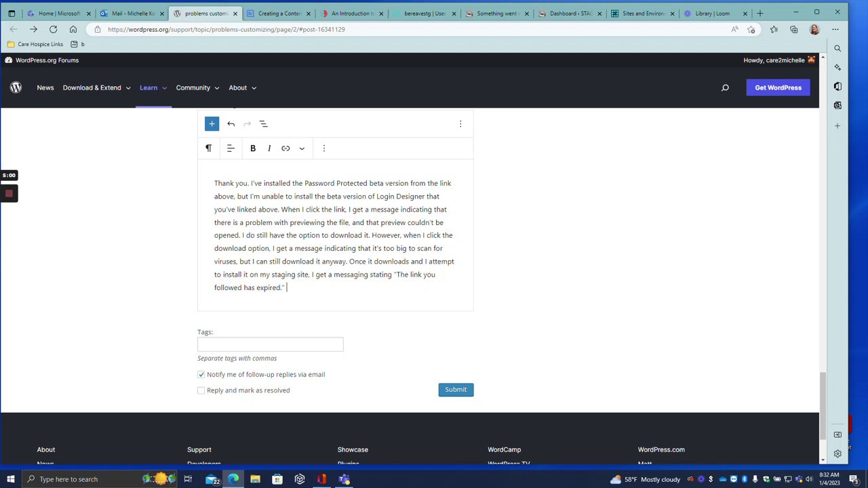Stop the Loom recording red button
The width and height of the screenshot is (868, 488).
pyautogui.click(x=9, y=194)
